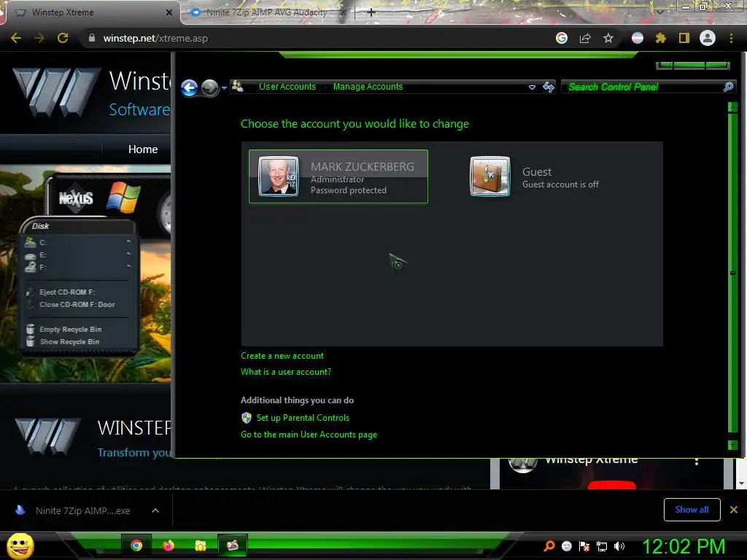Open File Explorer folder on taskbar
Image resolution: width=747 pixels, height=560 pixels.
(x=201, y=545)
